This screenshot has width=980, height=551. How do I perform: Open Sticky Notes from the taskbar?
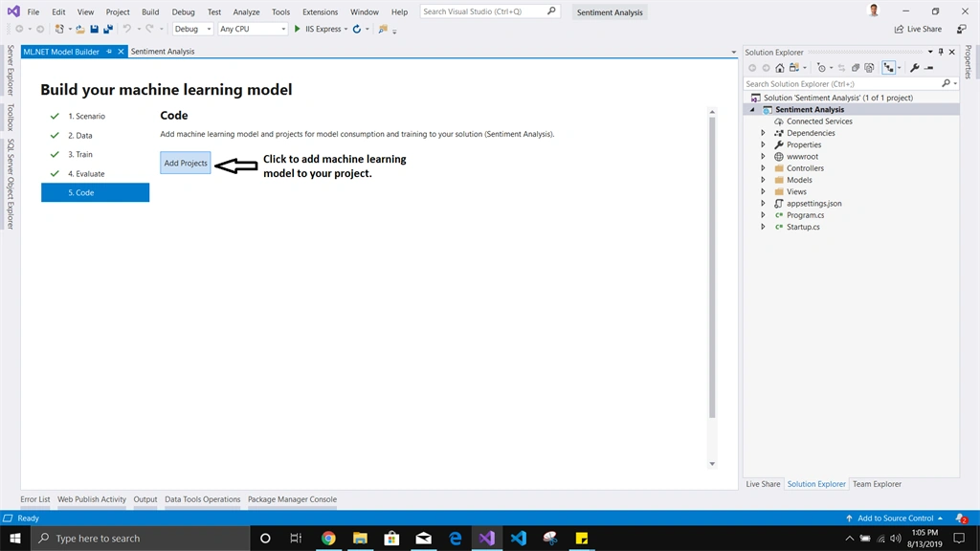581,538
